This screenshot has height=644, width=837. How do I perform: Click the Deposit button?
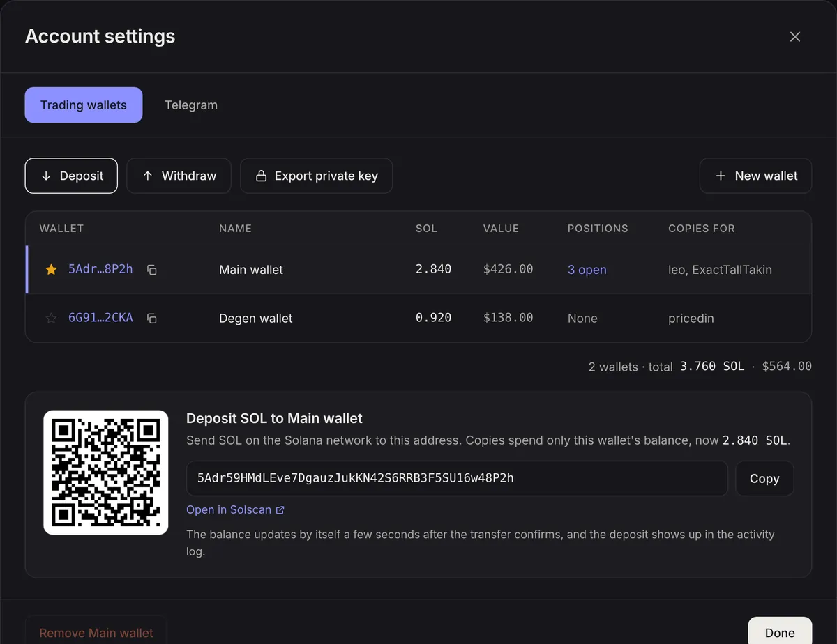(71, 176)
